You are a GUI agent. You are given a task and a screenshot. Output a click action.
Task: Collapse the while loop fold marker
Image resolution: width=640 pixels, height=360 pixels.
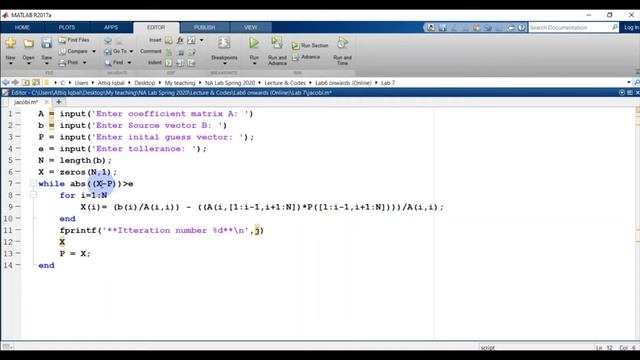33,184
